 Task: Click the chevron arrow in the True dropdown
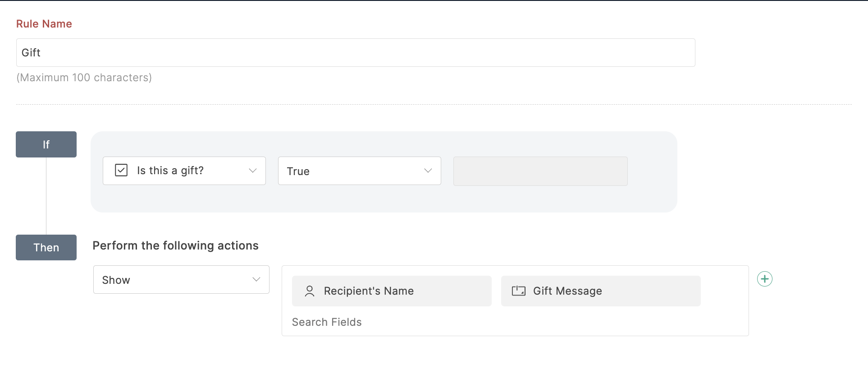tap(428, 171)
